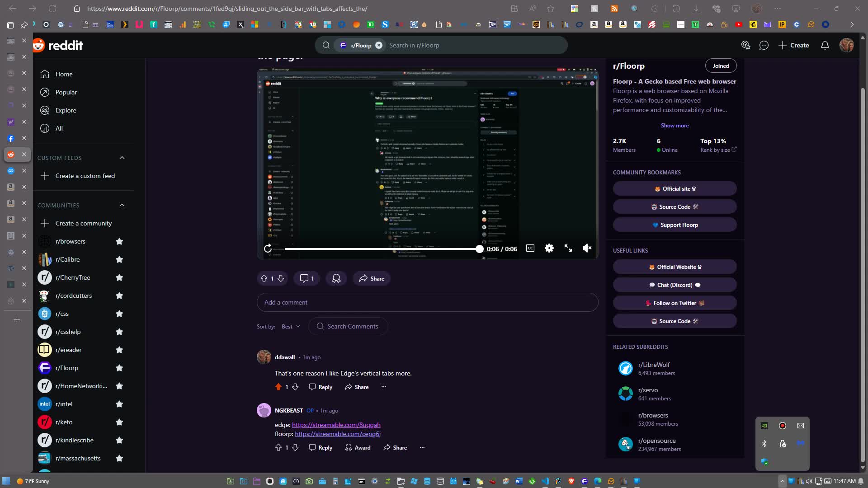Open Reddit notifications bell
The height and width of the screenshot is (488, 868).
825,45
